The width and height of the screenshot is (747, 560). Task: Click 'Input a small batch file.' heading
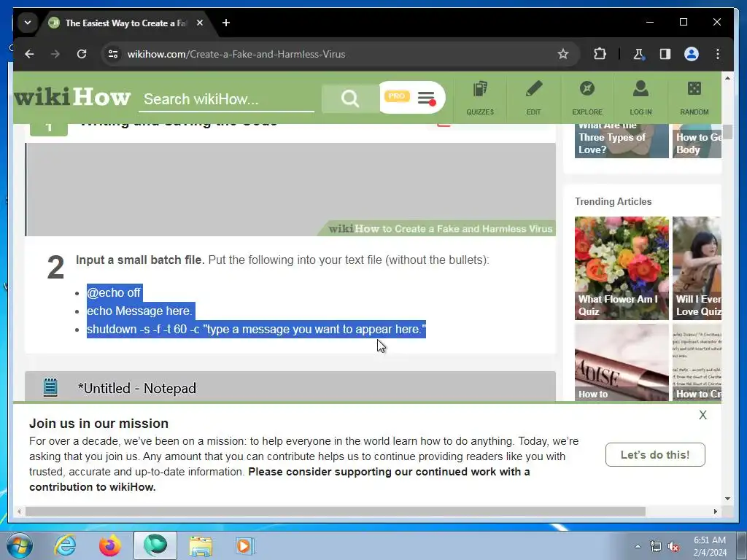(x=140, y=260)
